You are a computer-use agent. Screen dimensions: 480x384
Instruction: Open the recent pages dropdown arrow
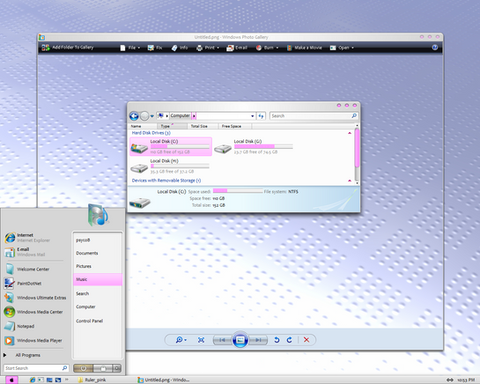[152, 116]
